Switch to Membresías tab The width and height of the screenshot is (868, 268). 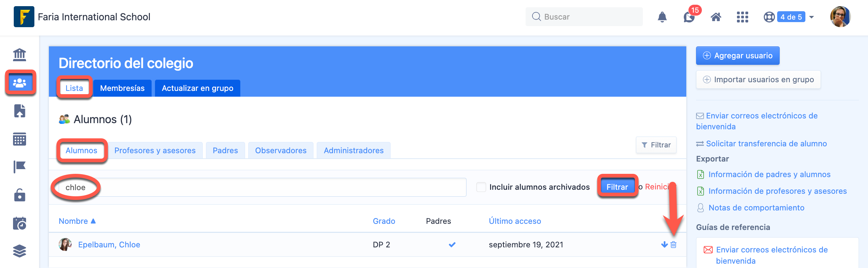pyautogui.click(x=122, y=88)
